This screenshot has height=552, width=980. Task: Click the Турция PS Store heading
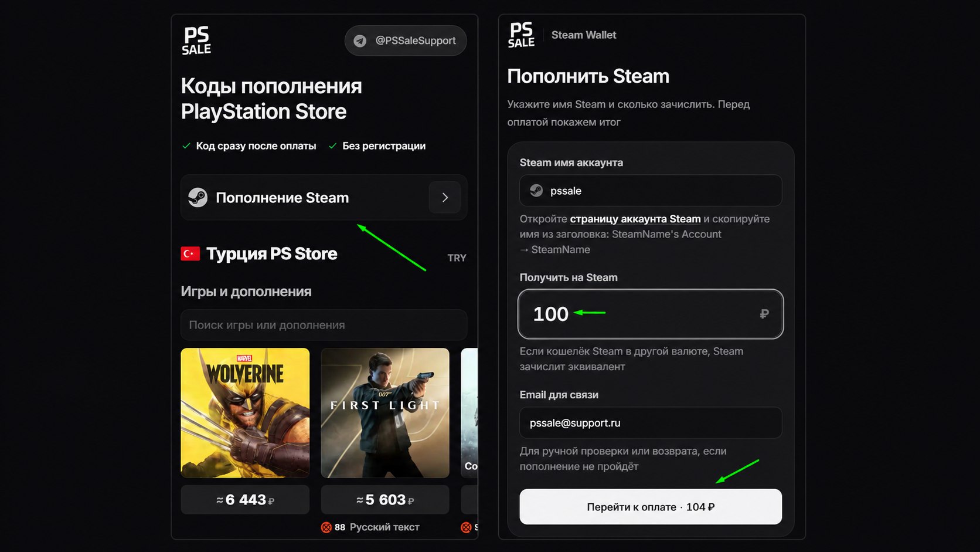[272, 253]
